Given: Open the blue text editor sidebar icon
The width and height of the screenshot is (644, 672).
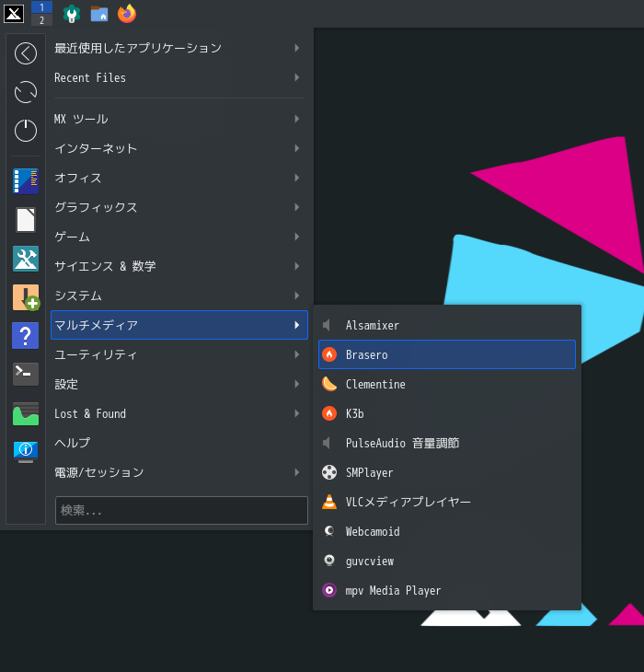Looking at the screenshot, I should (26, 181).
